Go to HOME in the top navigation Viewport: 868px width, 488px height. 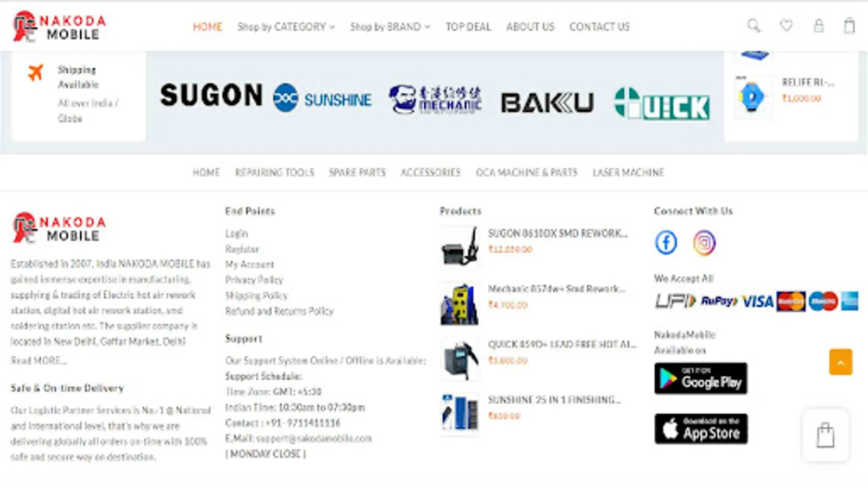tap(207, 27)
